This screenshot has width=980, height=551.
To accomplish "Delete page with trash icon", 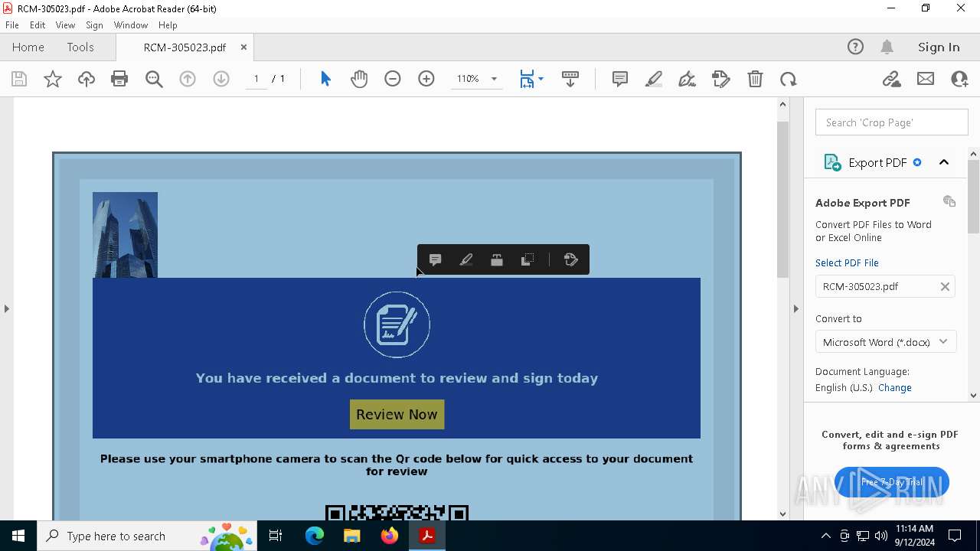I will 755,79.
